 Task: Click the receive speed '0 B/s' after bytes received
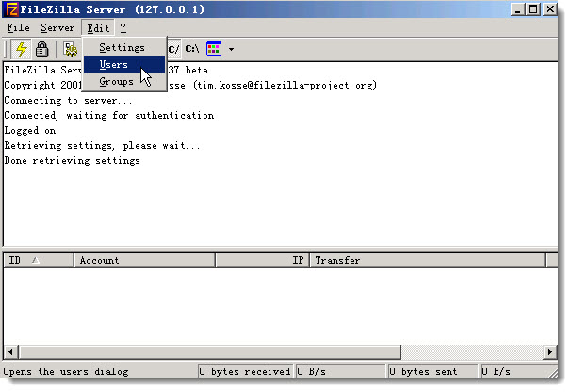(x=340, y=371)
